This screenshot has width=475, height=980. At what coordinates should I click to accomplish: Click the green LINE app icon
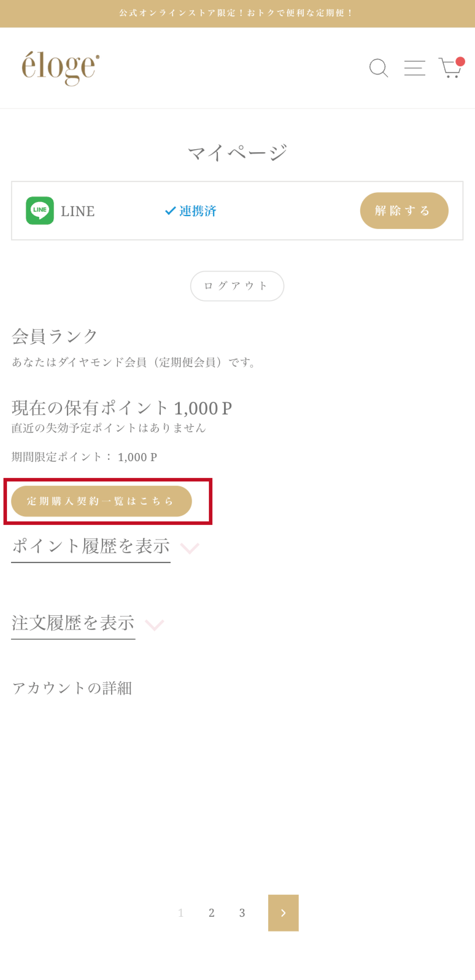point(40,211)
